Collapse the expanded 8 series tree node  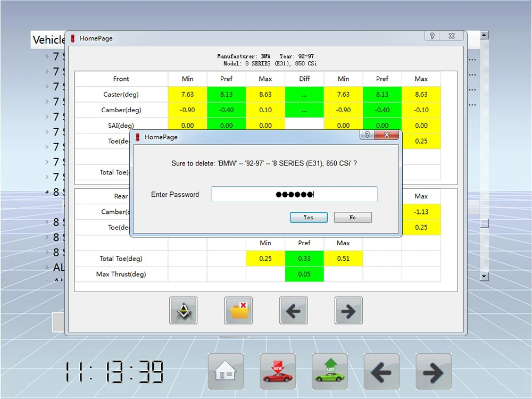tap(47, 192)
